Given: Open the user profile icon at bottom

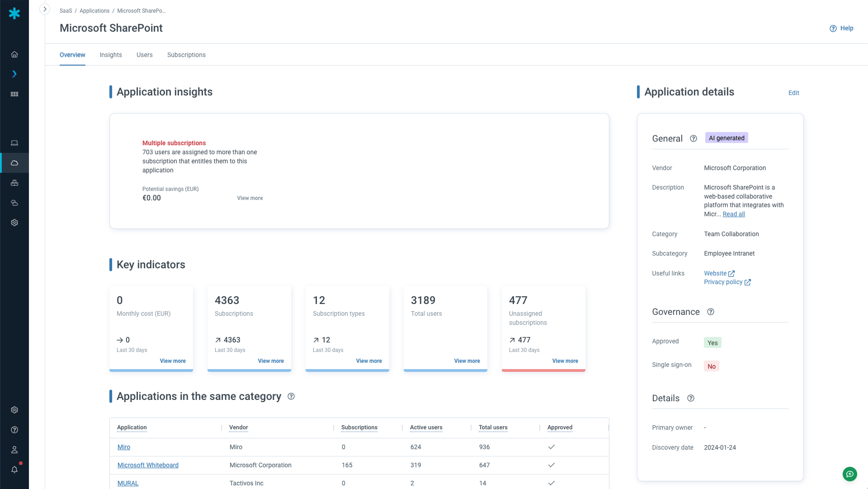Looking at the screenshot, I should coord(14,450).
